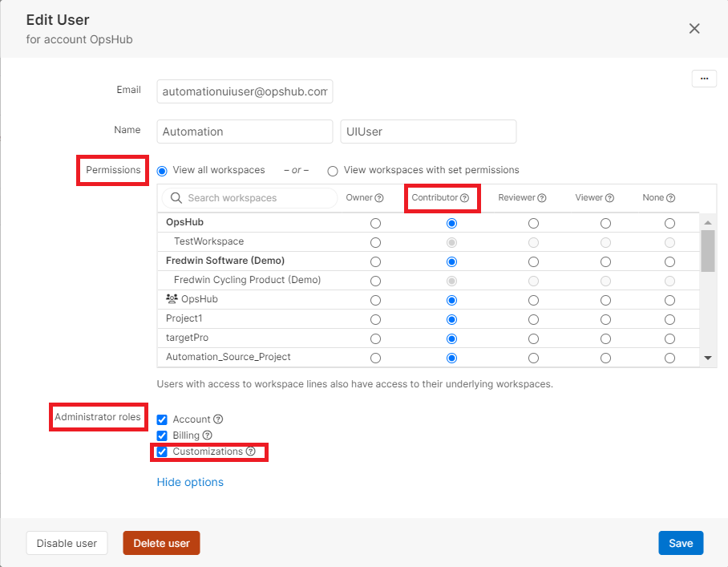This screenshot has width=728, height=567.
Task: Click the help icon next to Owner
Action: (379, 198)
